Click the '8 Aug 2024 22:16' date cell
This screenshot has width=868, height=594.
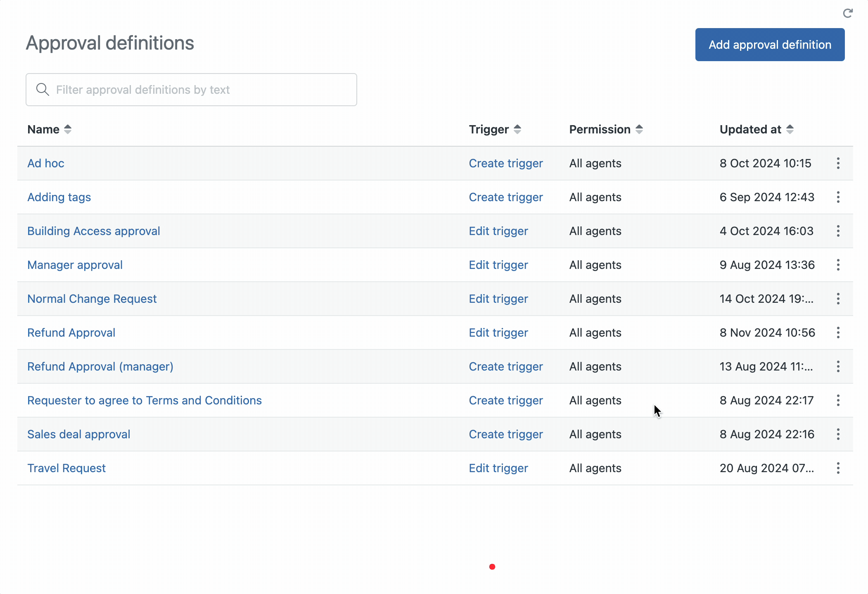(x=767, y=434)
